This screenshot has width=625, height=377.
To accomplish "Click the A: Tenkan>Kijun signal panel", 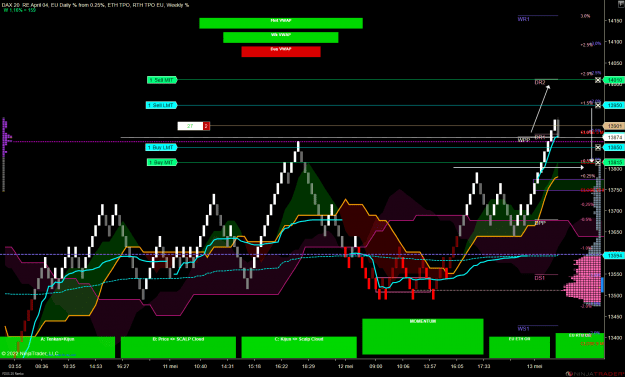I will click(57, 347).
